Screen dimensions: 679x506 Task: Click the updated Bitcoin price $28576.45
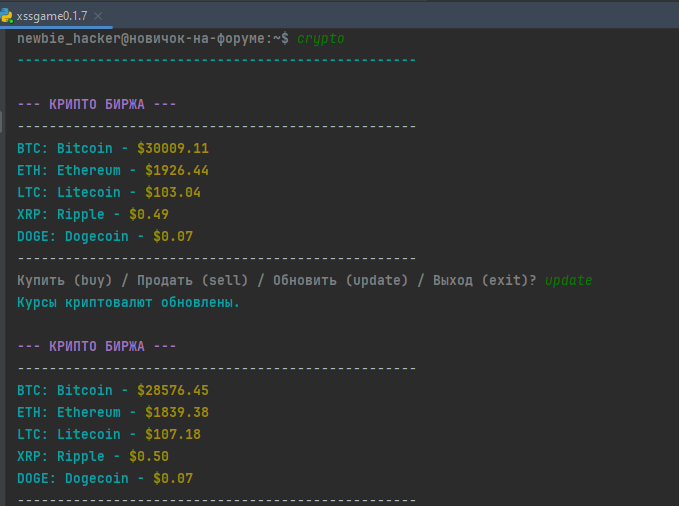(x=173, y=390)
